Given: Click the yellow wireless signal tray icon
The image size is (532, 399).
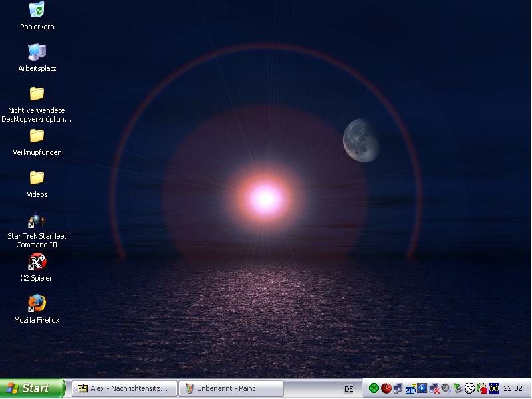Looking at the screenshot, I should coord(494,388).
